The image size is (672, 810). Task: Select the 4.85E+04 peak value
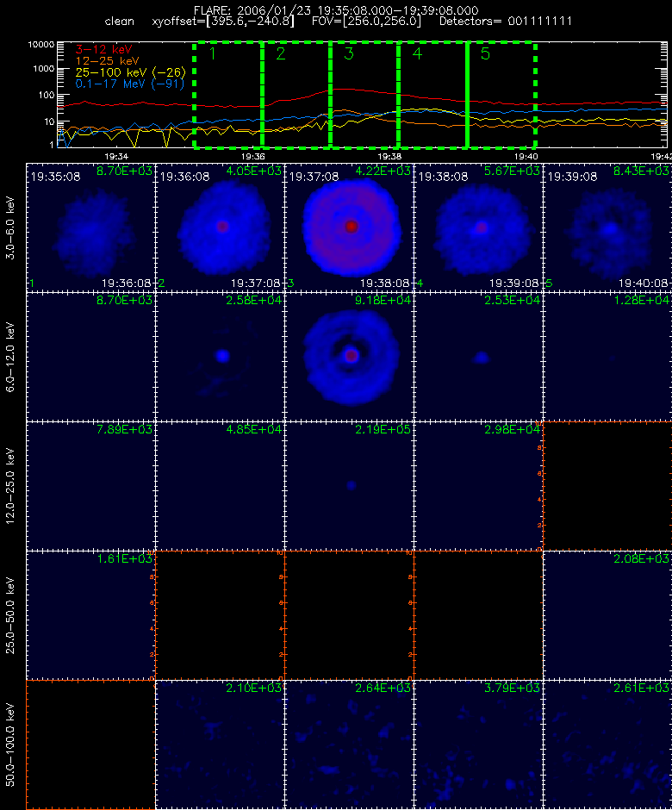(253, 429)
